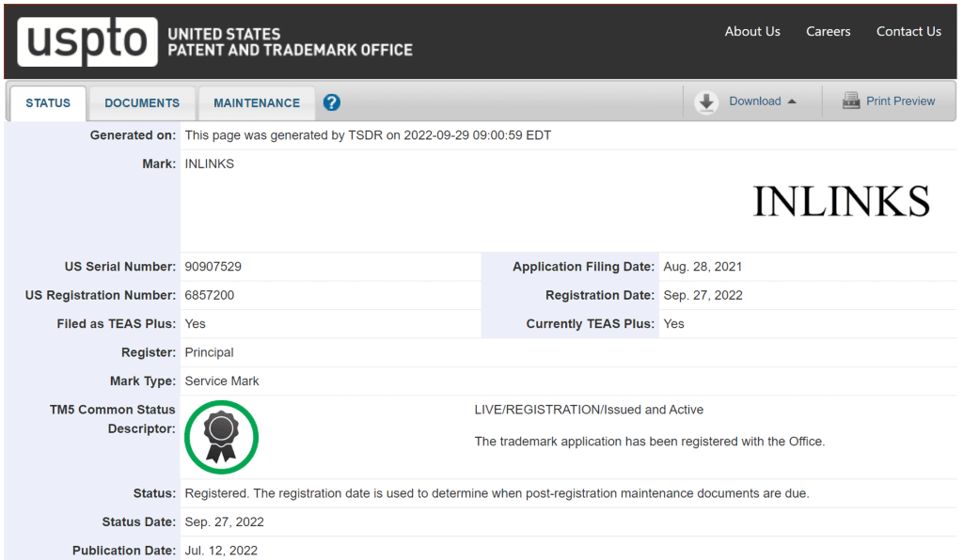The width and height of the screenshot is (963, 560).
Task: Switch to the STATUS tab
Action: click(48, 103)
